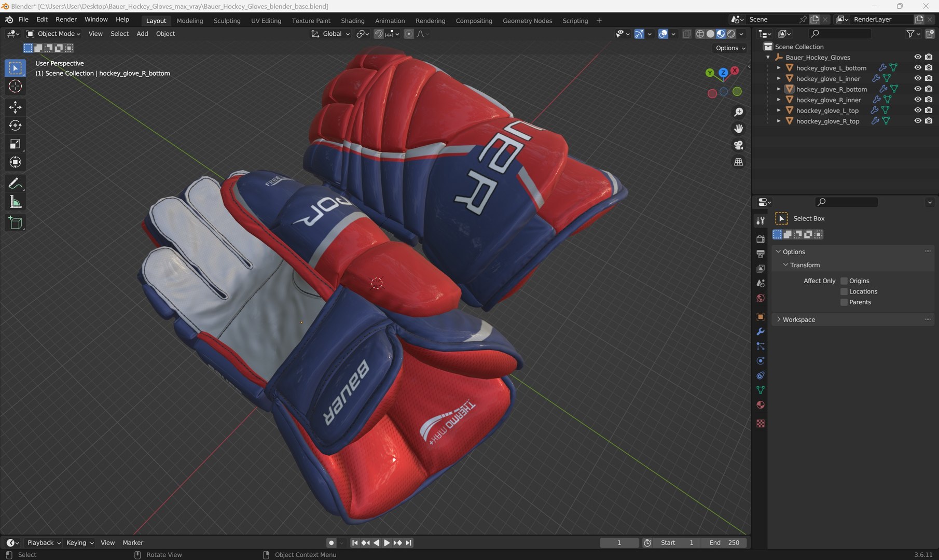Screen dimensions: 939x560
Task: Open the Modifiers properties tab
Action: (x=761, y=331)
